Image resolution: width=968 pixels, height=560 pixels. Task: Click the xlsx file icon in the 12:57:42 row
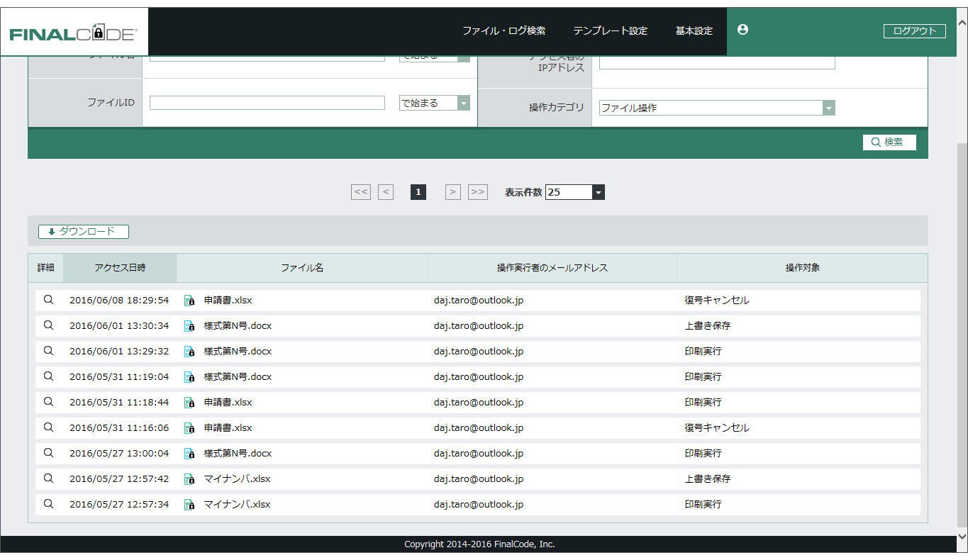click(189, 479)
